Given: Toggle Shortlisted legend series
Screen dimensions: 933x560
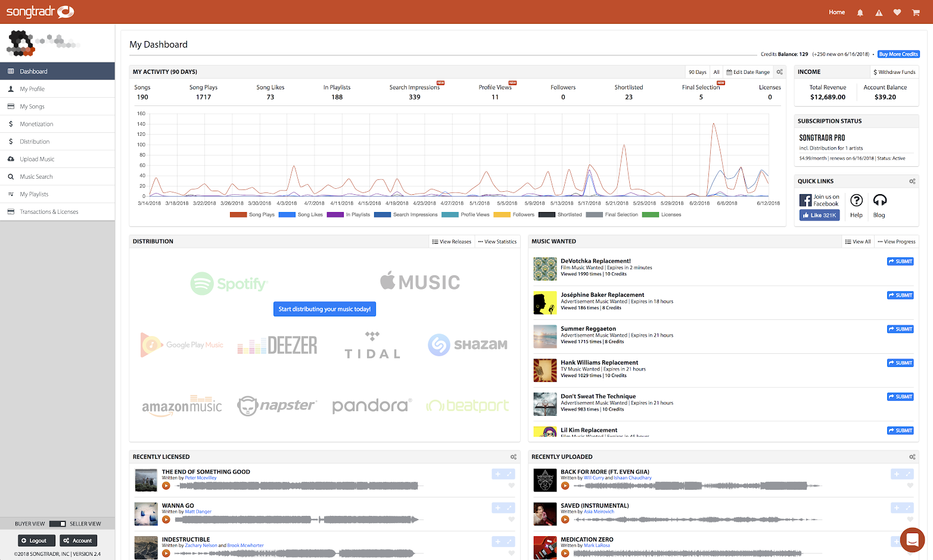Looking at the screenshot, I should tap(560, 214).
